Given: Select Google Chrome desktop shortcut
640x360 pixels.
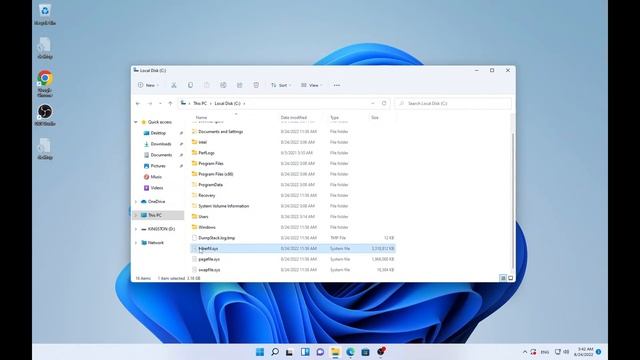Looking at the screenshot, I should point(45,83).
